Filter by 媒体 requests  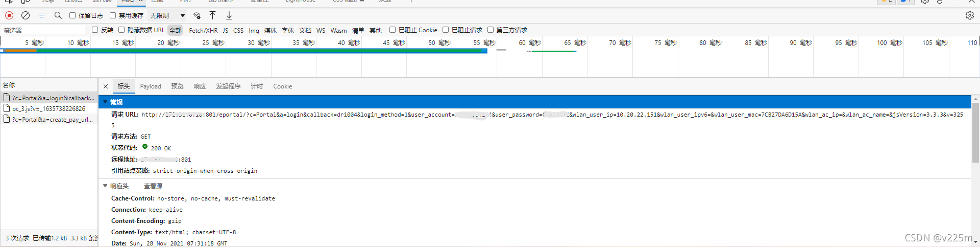[x=270, y=30]
